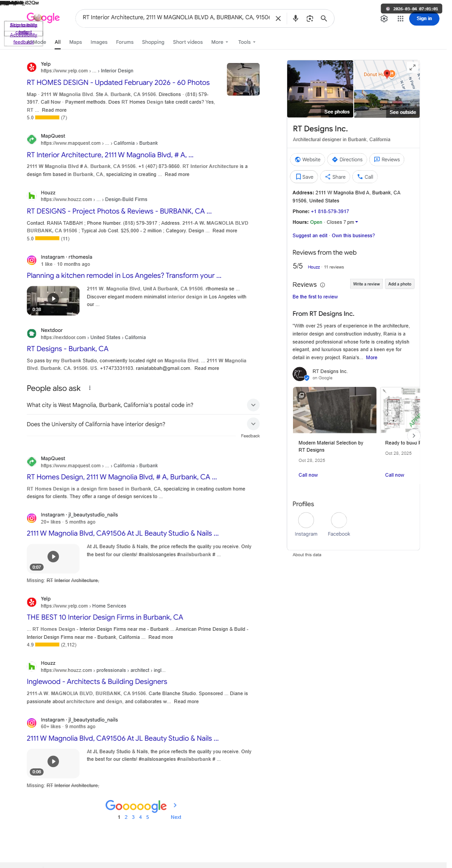Switch to the Maps tab
The height and width of the screenshot is (868, 452).
(75, 42)
